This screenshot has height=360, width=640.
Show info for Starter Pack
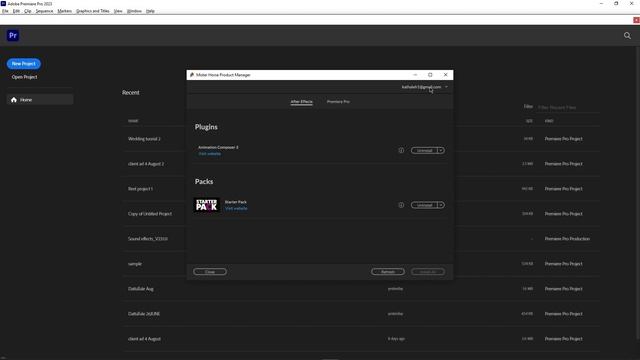tap(401, 205)
